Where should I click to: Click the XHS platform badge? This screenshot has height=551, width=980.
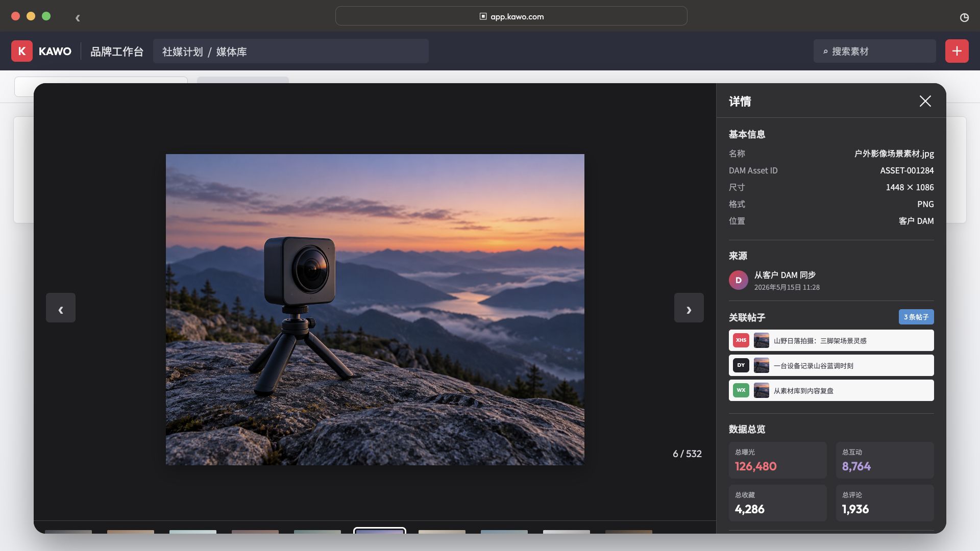[741, 340]
